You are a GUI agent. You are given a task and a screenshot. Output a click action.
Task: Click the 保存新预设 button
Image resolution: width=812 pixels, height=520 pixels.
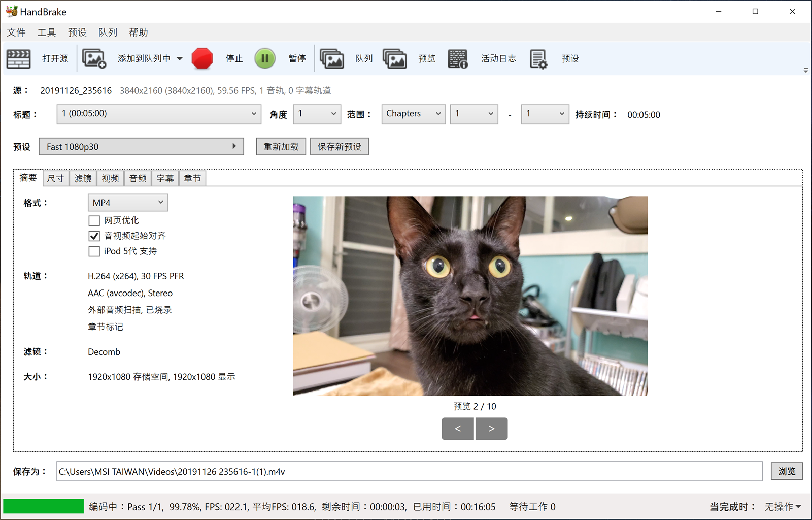click(x=339, y=147)
